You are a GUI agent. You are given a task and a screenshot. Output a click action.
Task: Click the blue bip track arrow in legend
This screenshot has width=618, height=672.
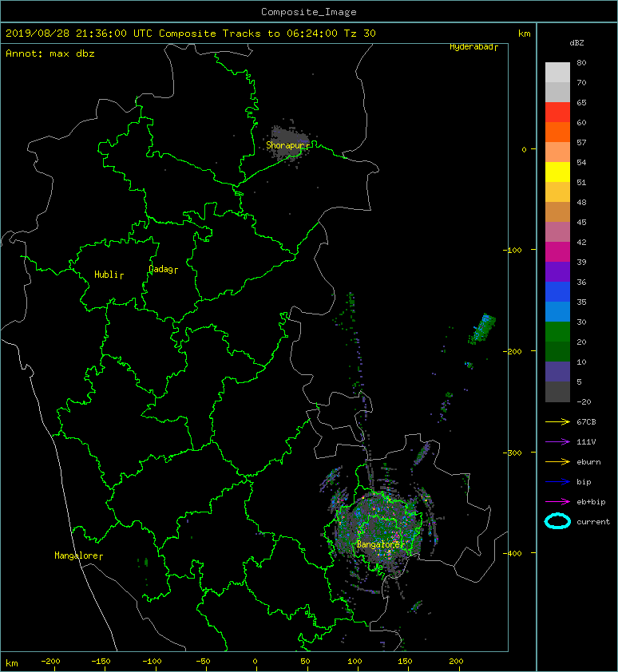click(557, 482)
